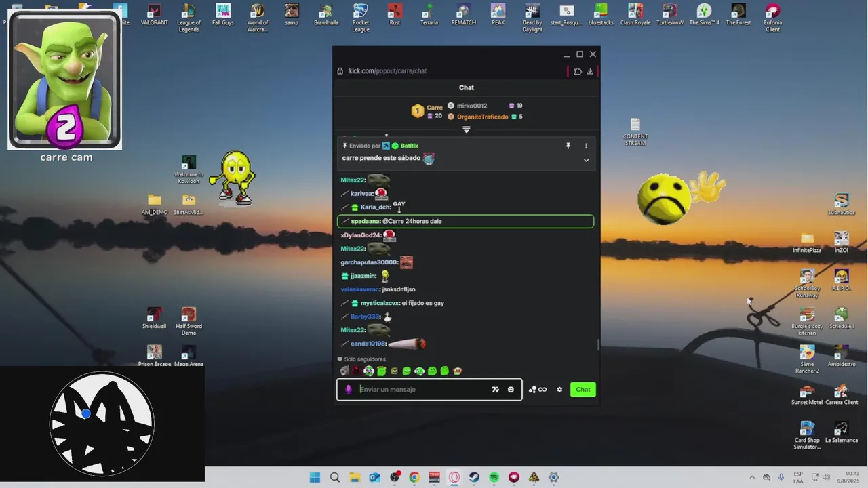Open the League of Legends desktop shortcut

[x=189, y=18]
